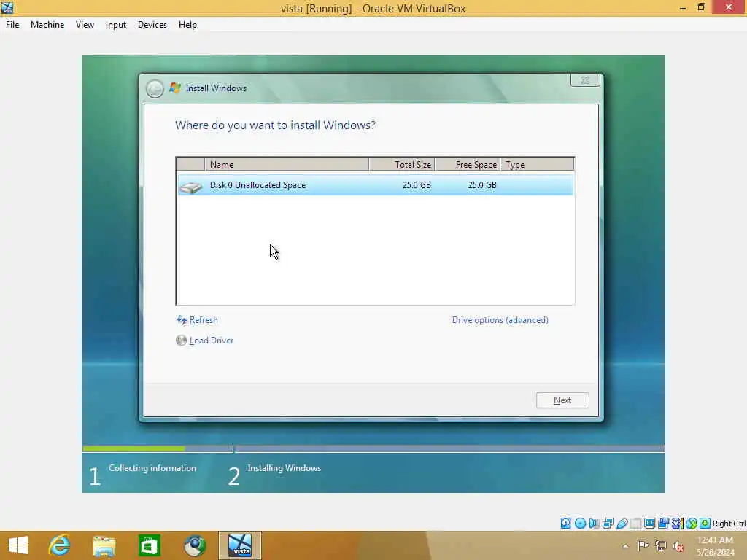The height and width of the screenshot is (560, 747).
Task: Open Drive options (advanced)
Action: click(500, 320)
